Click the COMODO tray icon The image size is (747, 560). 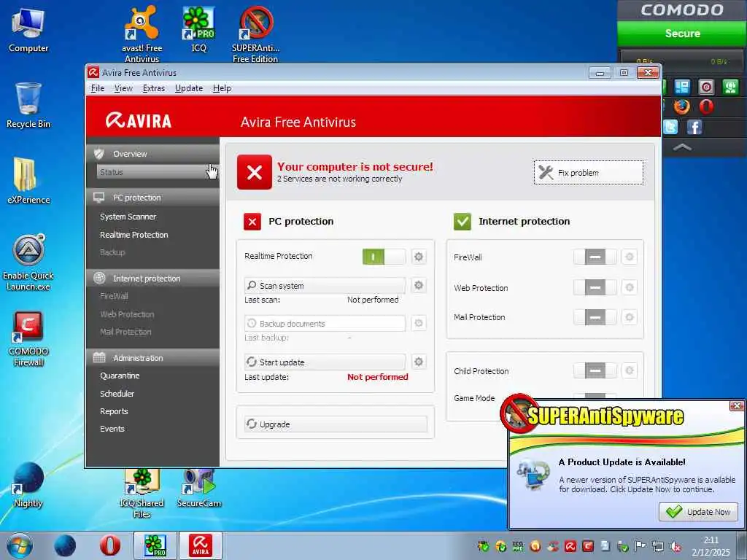pos(588,546)
